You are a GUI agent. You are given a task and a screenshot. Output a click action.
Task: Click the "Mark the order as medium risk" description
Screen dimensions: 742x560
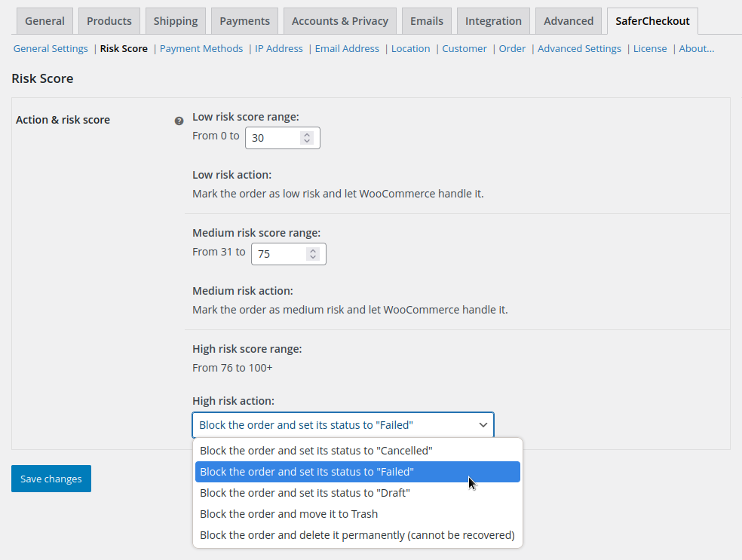tap(350, 310)
